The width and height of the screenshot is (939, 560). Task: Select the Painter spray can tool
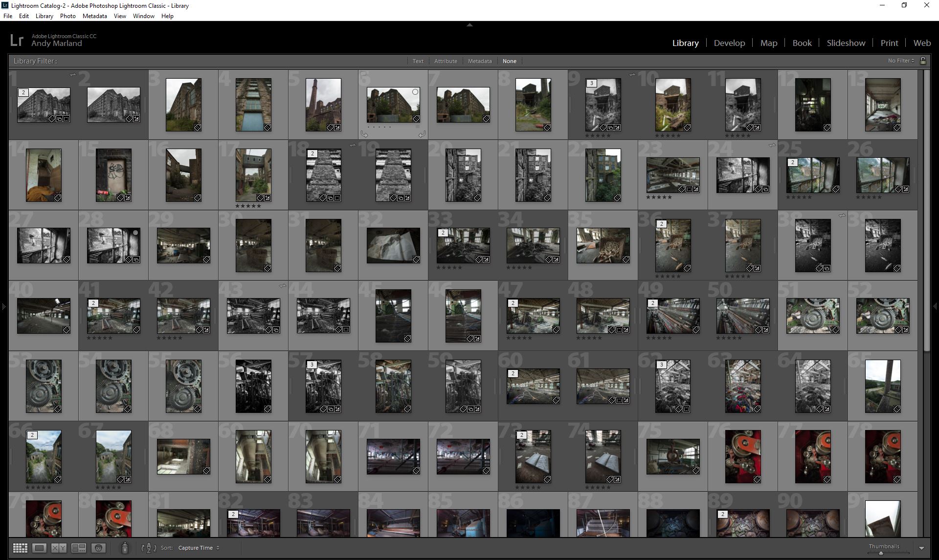[125, 548]
